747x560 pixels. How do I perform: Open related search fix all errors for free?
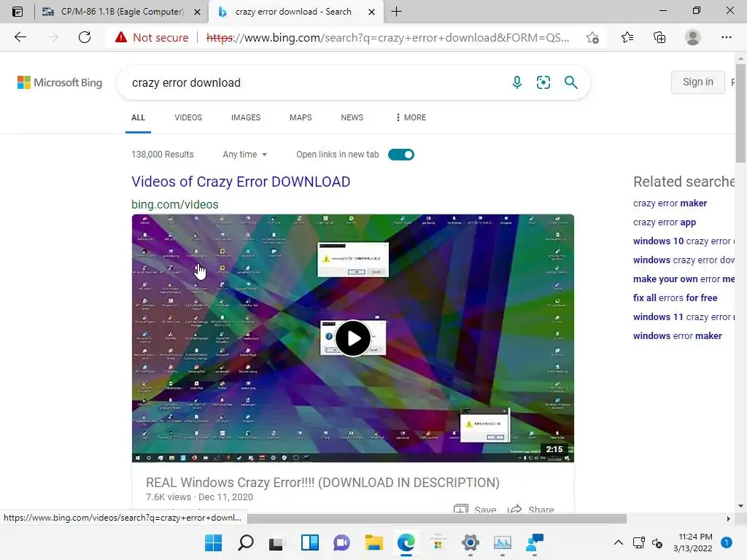[x=675, y=297]
